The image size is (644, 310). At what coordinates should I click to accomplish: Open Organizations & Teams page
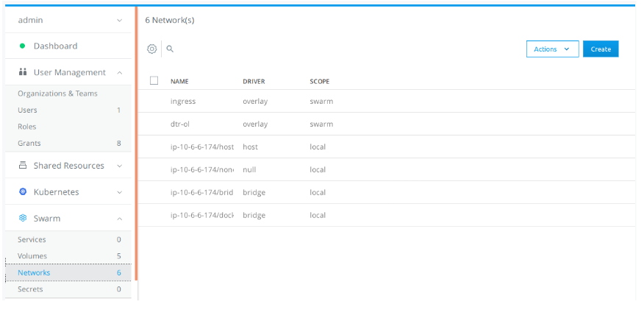click(57, 94)
